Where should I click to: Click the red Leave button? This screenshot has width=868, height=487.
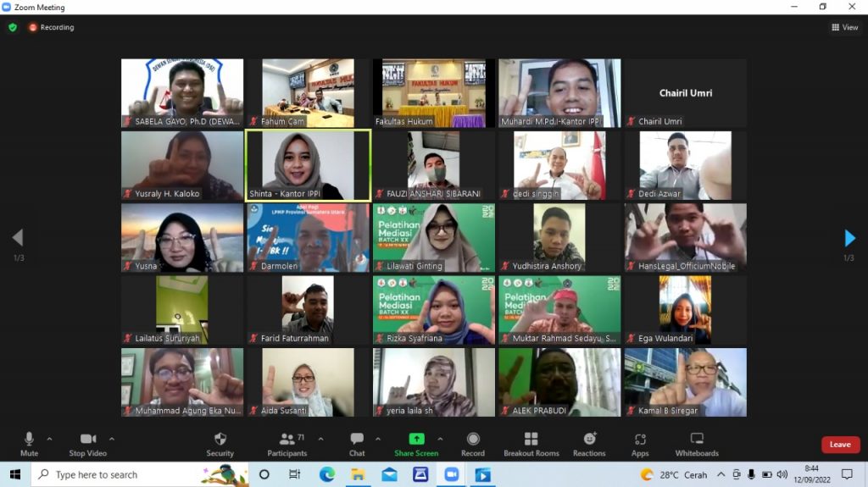point(840,445)
